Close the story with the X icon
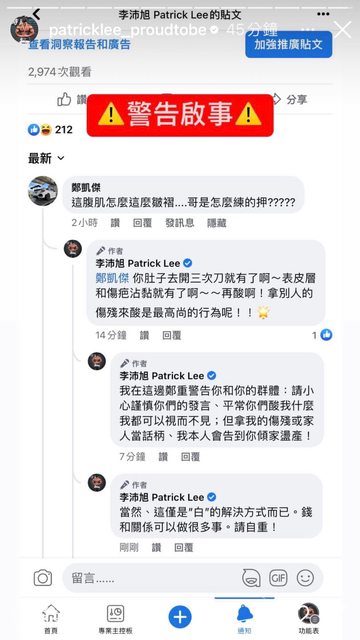This screenshot has width=360, height=640. pos(342,29)
